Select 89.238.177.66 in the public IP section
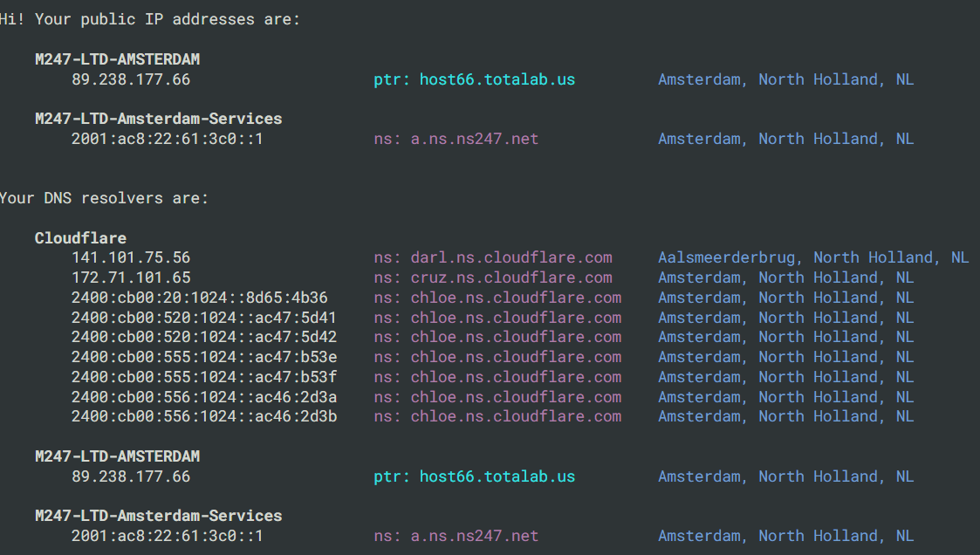 (131, 79)
